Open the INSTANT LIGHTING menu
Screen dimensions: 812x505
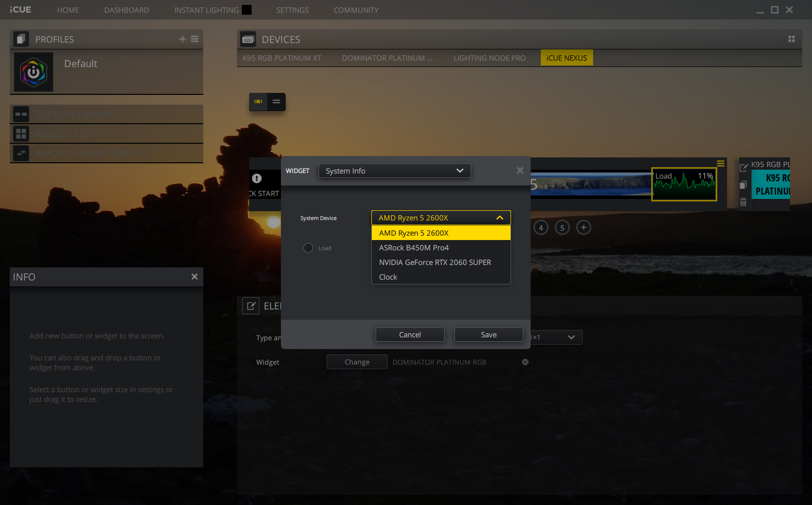tap(207, 10)
